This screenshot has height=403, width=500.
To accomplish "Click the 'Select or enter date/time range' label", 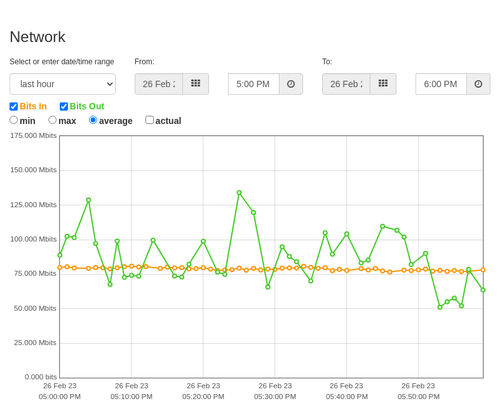I will (x=62, y=62).
